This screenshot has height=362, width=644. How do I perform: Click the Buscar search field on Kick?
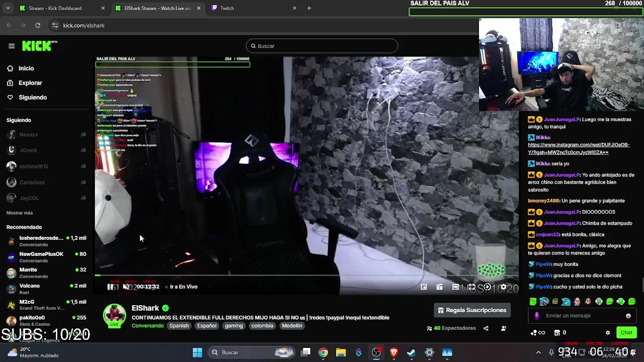coord(322,46)
